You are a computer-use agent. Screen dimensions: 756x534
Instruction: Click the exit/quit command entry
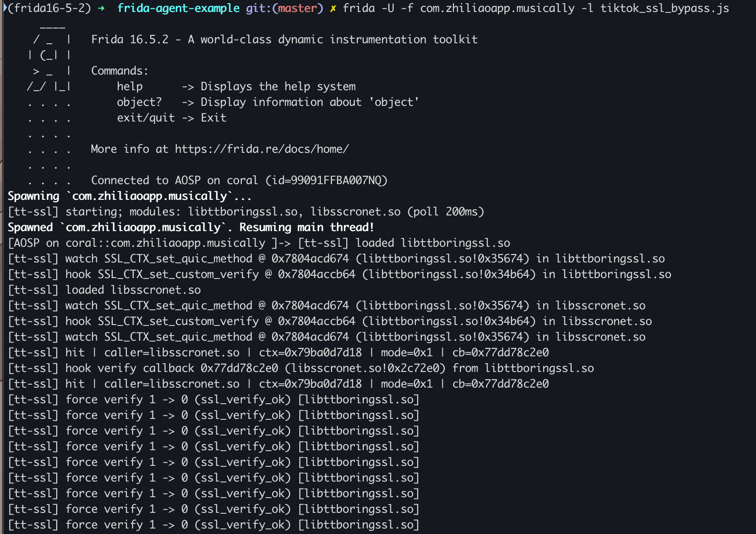click(x=146, y=118)
